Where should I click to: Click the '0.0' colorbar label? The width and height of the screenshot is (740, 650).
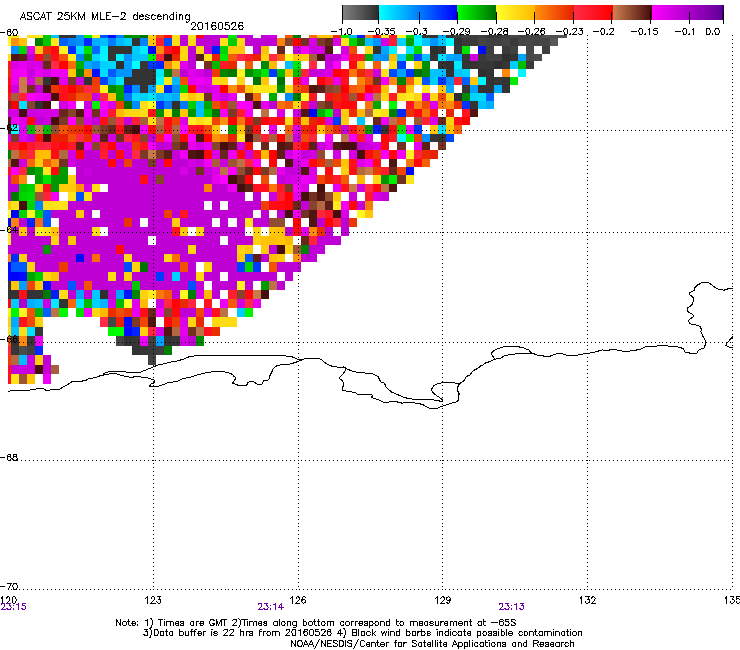[x=713, y=32]
